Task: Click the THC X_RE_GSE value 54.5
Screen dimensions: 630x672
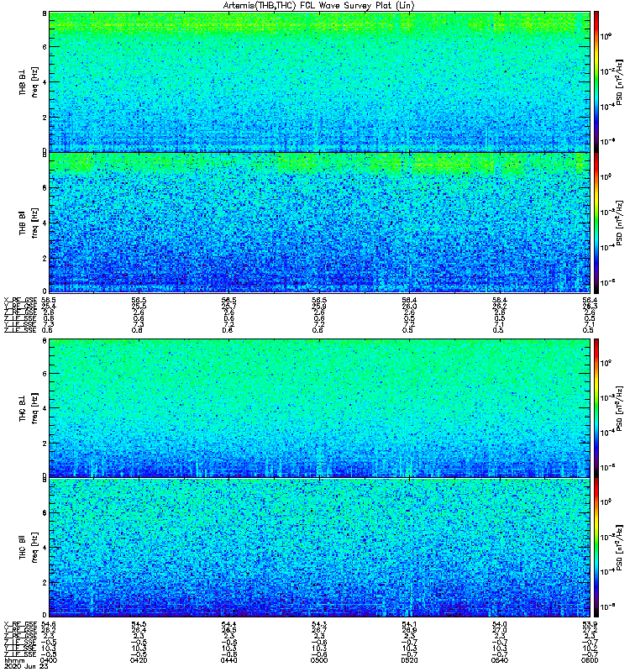Action: [139, 624]
